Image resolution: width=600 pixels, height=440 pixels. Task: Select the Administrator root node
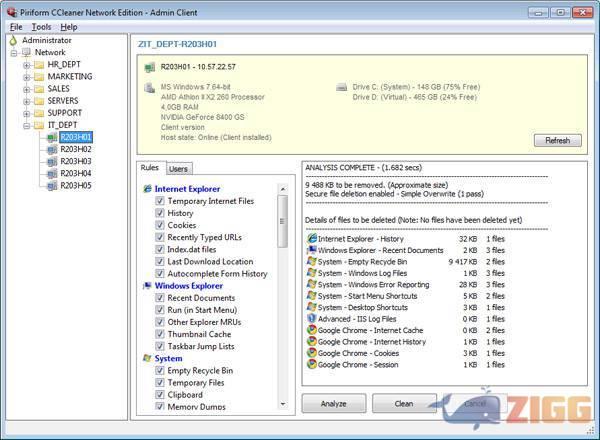click(x=47, y=40)
